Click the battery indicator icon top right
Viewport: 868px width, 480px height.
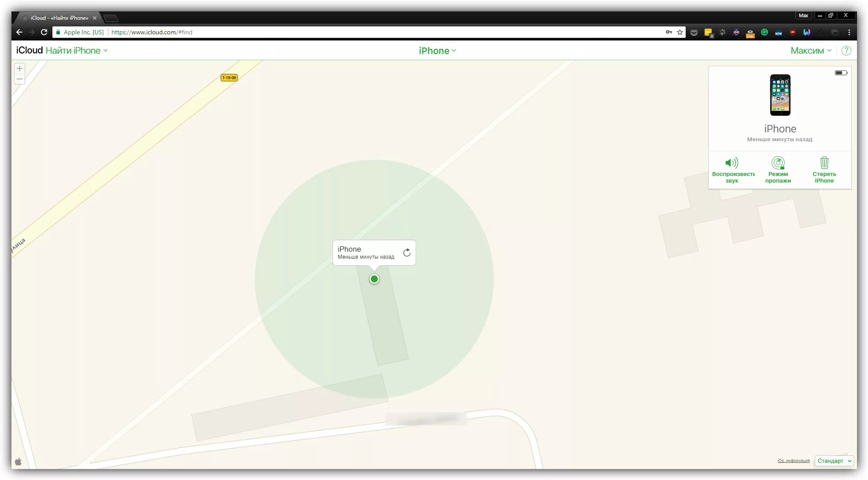tap(841, 72)
